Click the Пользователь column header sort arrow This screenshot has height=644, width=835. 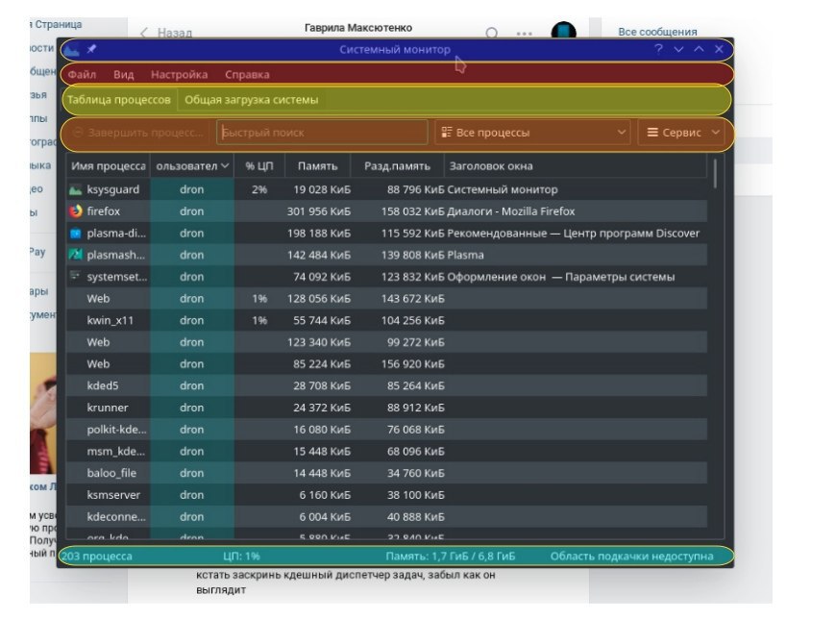coord(225,166)
